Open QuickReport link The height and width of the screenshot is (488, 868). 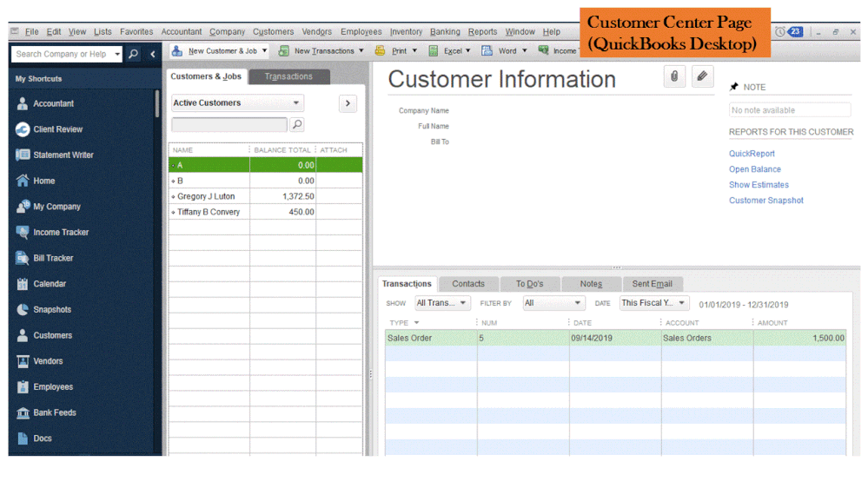coord(752,154)
